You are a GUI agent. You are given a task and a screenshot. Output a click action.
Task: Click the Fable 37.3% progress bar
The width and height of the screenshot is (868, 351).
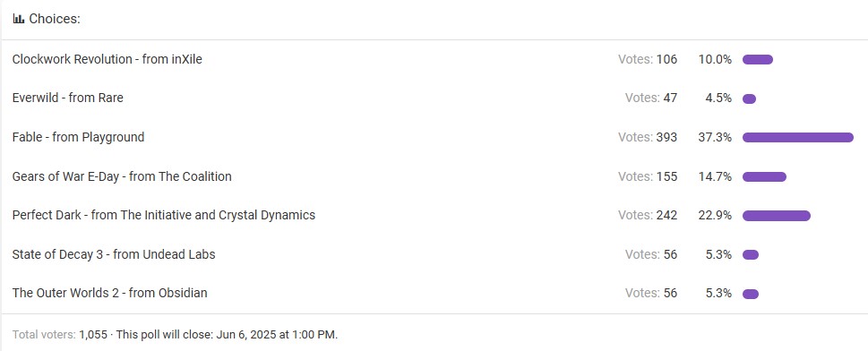point(798,137)
